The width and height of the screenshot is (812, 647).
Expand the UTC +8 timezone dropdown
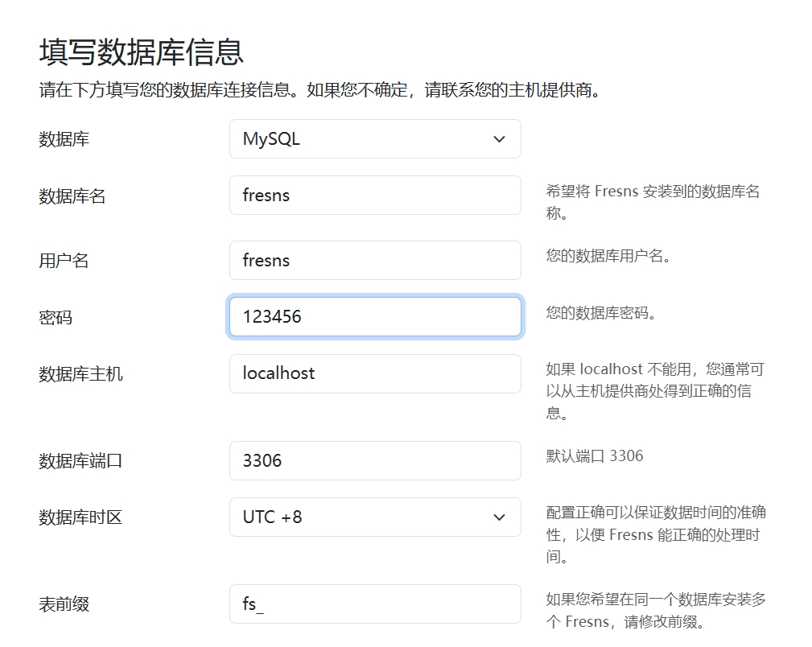click(x=374, y=517)
